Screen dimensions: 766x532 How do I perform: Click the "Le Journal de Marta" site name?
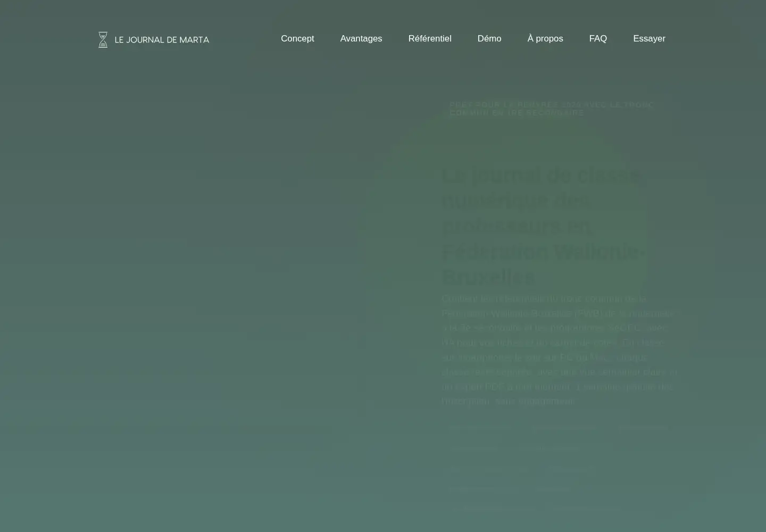point(162,40)
